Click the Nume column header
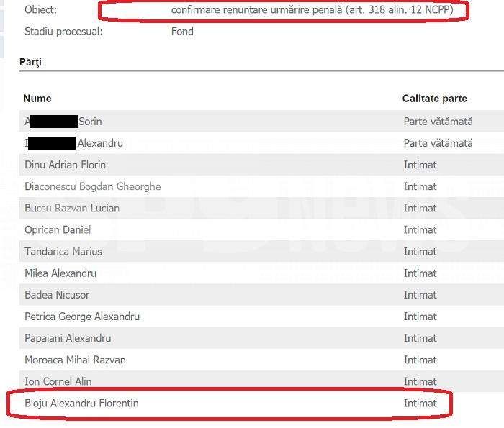The width and height of the screenshot is (504, 428). [x=37, y=99]
